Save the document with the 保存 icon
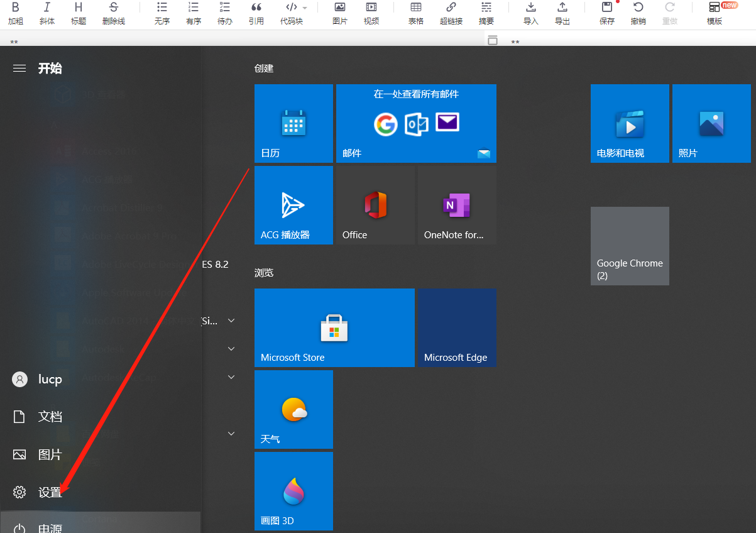Image resolution: width=756 pixels, height=533 pixels. [x=606, y=14]
